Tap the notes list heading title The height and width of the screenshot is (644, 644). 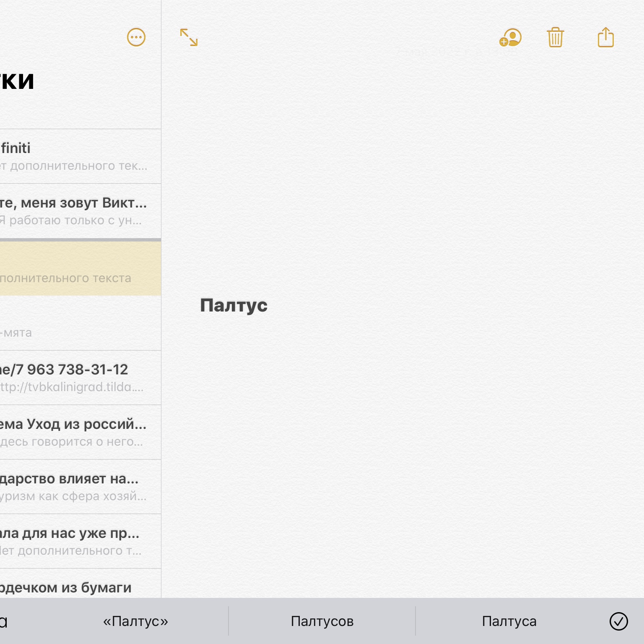click(x=17, y=80)
